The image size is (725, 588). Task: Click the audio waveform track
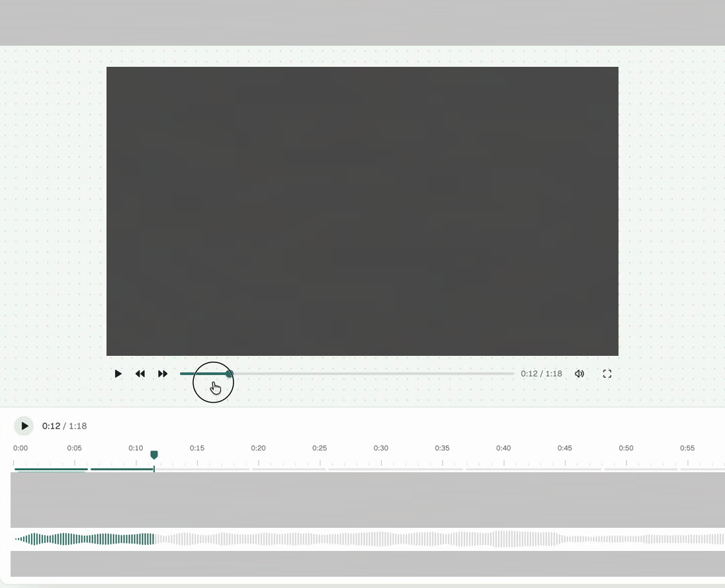click(368, 539)
